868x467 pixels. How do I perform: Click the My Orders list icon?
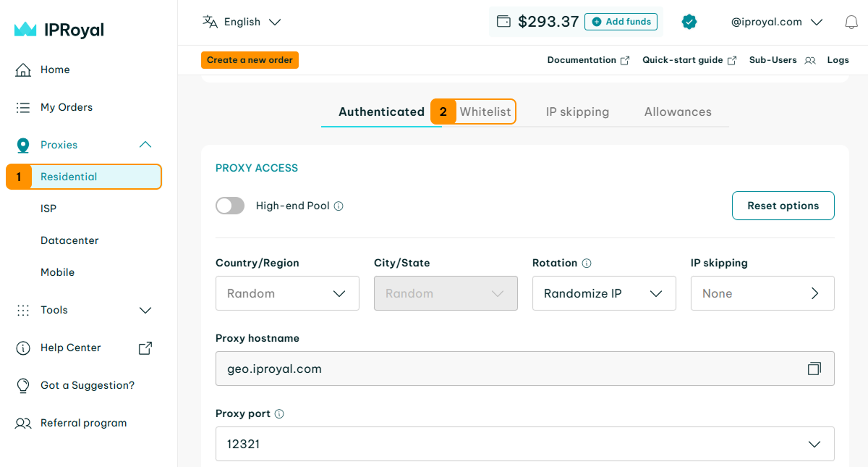[23, 107]
